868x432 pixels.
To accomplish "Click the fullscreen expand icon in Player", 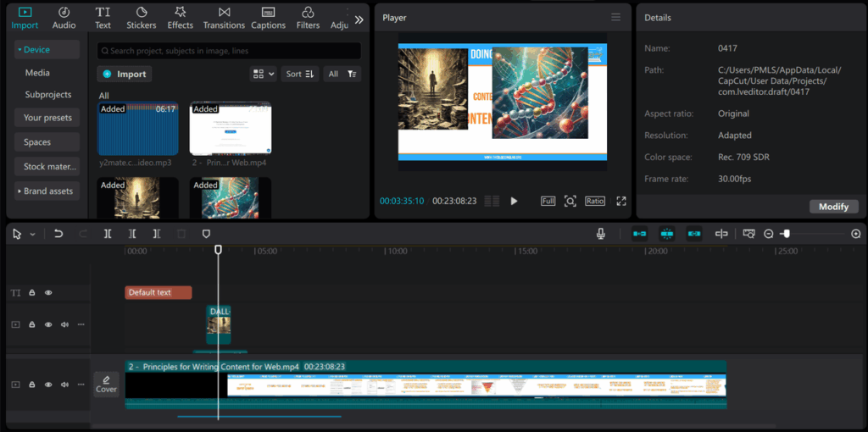I will (621, 201).
